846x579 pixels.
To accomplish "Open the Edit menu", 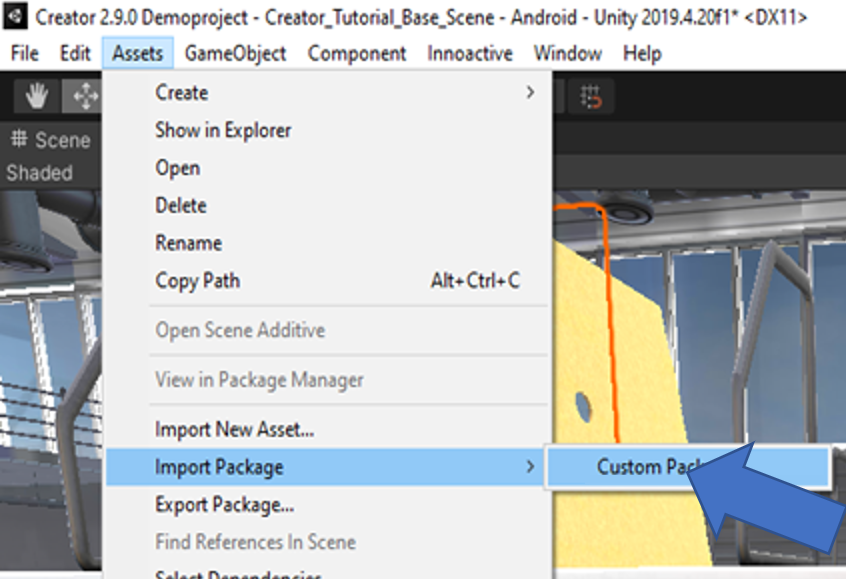I will tap(75, 53).
